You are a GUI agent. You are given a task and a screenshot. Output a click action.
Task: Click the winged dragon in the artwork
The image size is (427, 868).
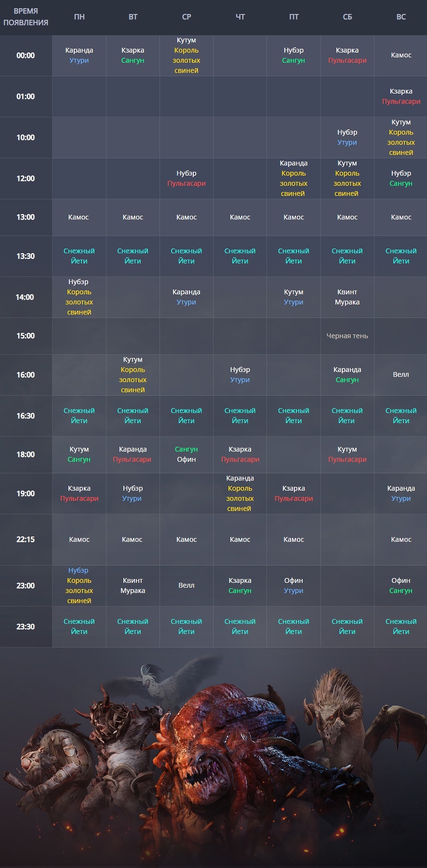click(x=337, y=714)
